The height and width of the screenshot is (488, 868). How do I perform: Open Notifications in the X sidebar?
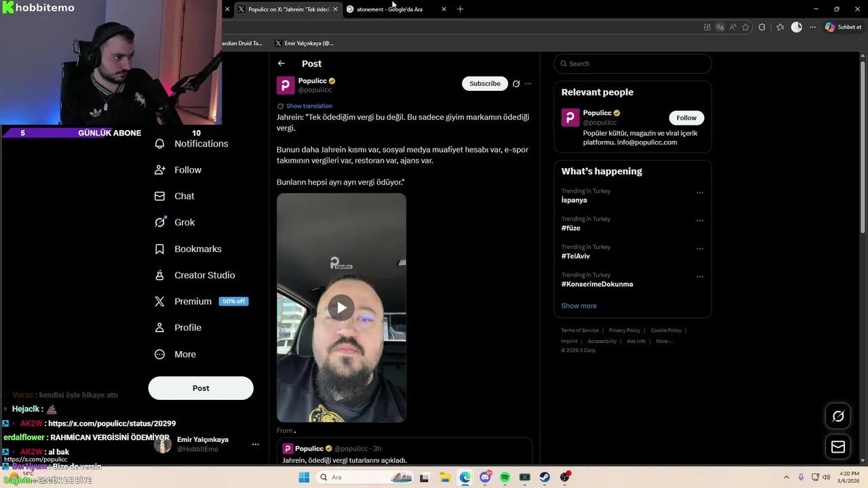coord(191,144)
